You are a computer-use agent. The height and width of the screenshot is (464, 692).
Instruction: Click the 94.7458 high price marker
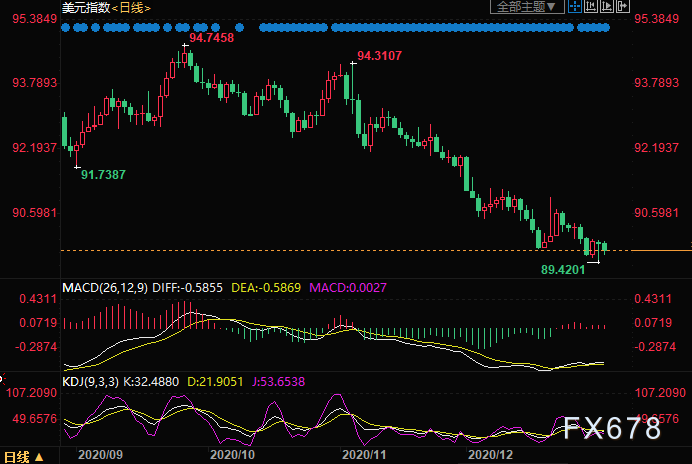pos(211,38)
